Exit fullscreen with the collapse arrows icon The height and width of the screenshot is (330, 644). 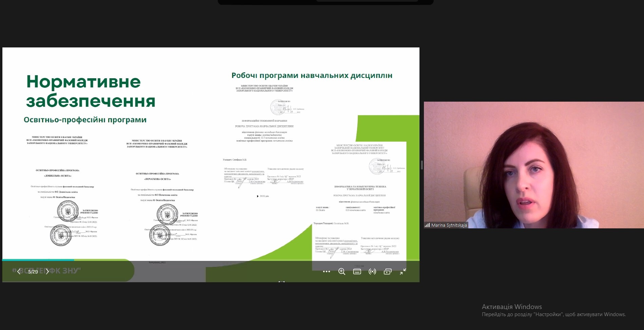pyautogui.click(x=403, y=271)
